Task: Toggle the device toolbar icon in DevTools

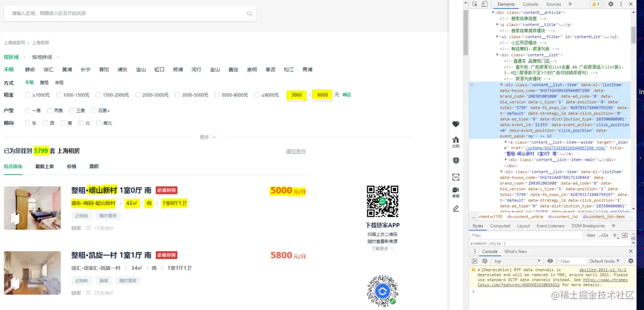Action: (x=484, y=4)
